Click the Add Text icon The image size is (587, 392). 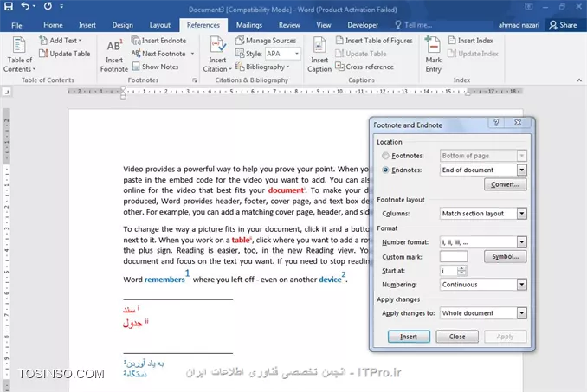[x=43, y=41]
